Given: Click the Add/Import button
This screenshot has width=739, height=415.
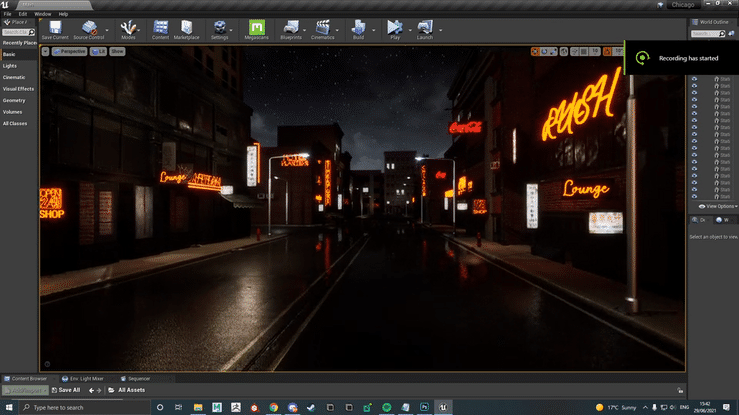Looking at the screenshot, I should [25, 391].
